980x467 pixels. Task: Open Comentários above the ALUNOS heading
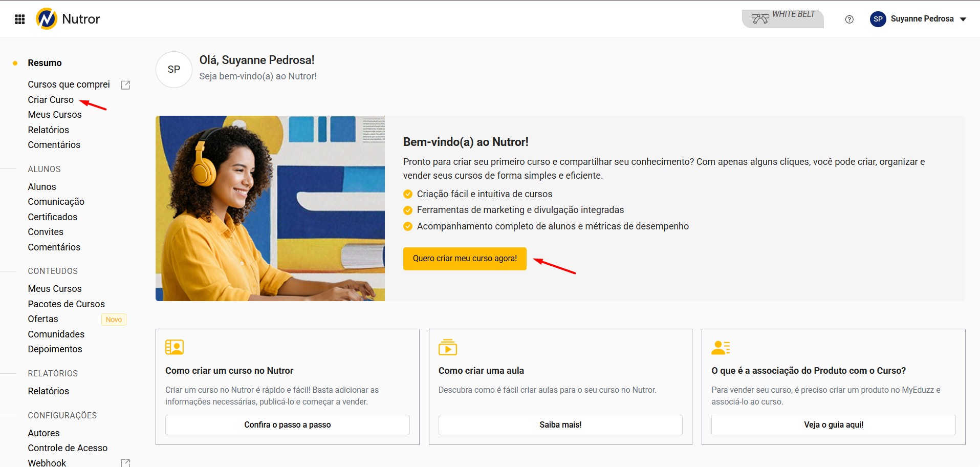(x=54, y=145)
